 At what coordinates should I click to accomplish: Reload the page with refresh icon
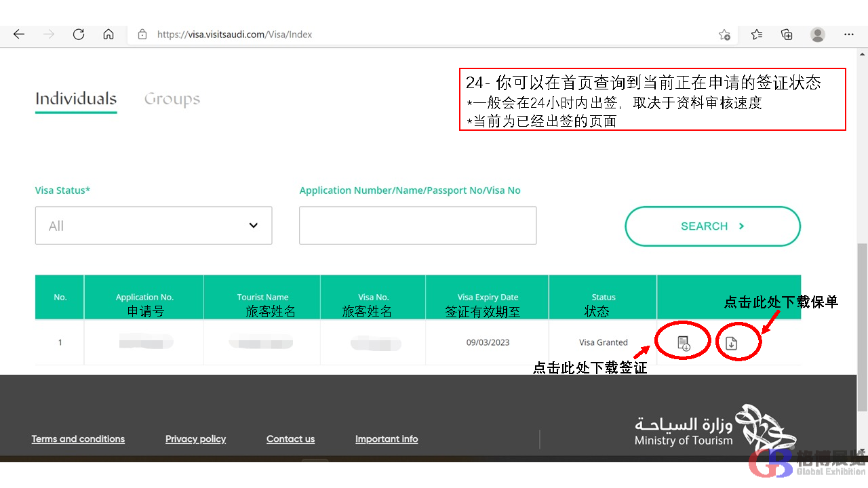click(79, 35)
